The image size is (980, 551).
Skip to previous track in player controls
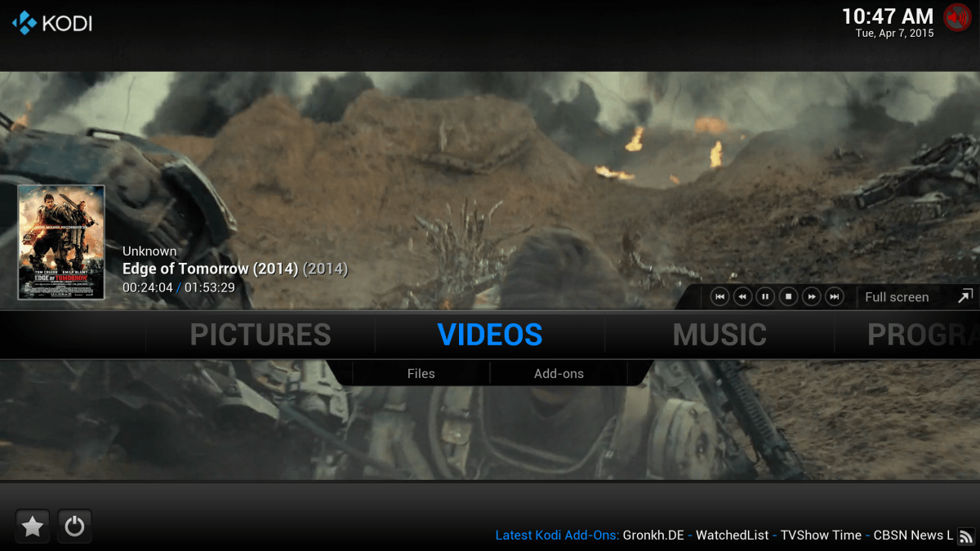point(719,297)
